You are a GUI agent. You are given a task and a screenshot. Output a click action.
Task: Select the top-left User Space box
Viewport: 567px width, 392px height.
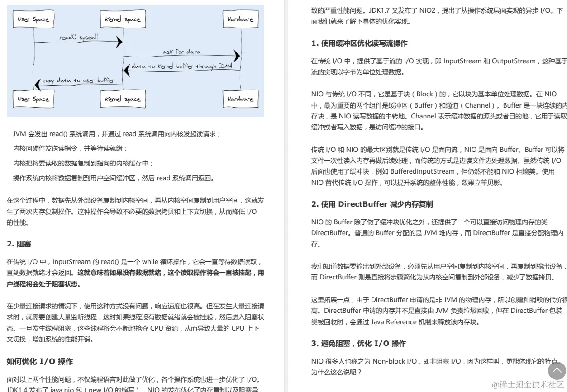(33, 19)
